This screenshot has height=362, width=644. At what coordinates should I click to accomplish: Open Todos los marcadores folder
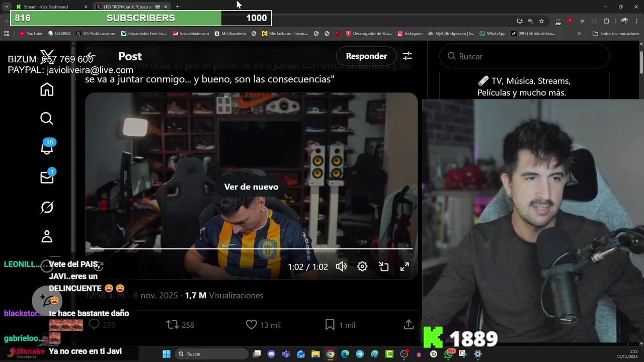(x=616, y=34)
